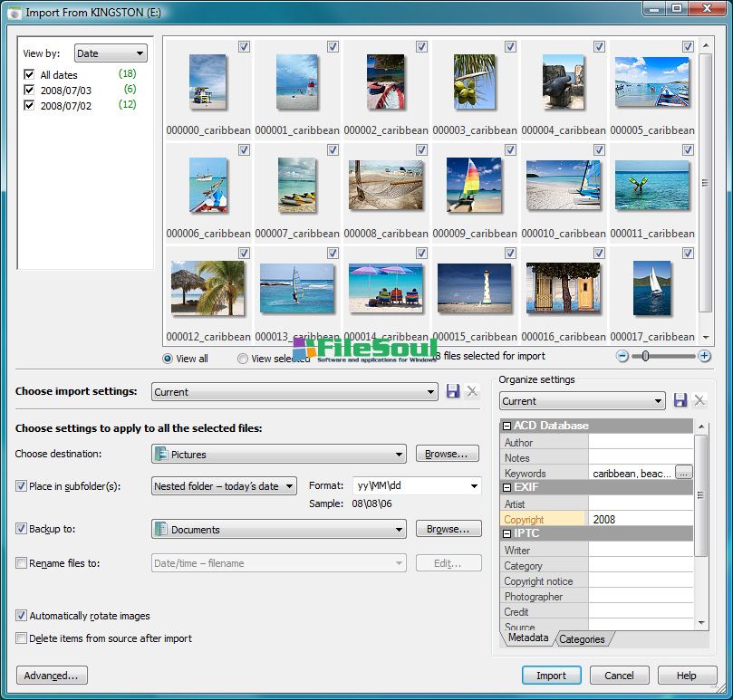Open the View by Date dropdown
This screenshot has width=733, height=700.
click(x=110, y=53)
